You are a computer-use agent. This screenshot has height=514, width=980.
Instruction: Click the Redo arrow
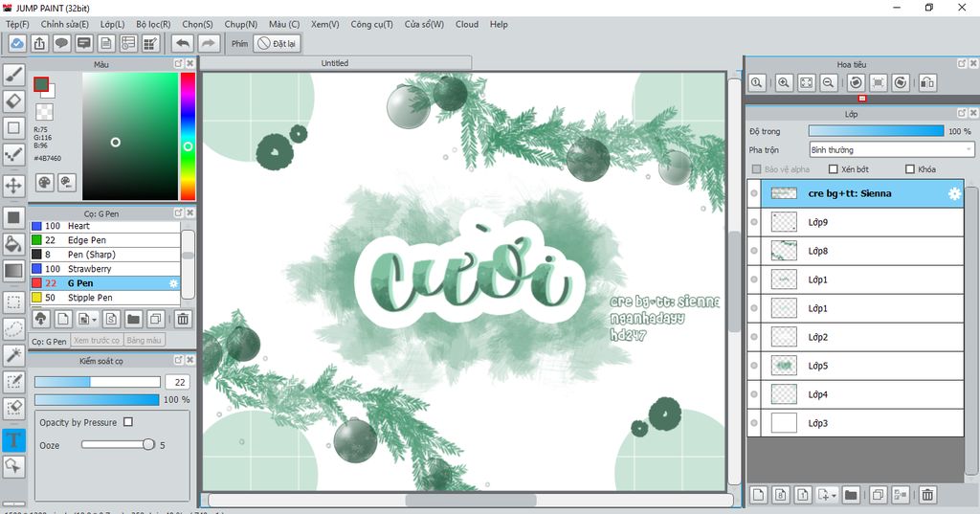[x=209, y=43]
